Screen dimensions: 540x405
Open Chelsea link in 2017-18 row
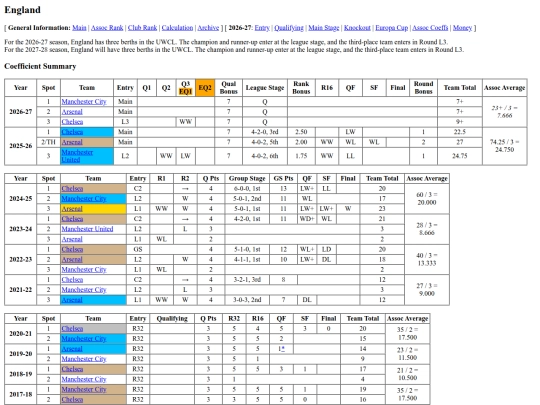pyautogui.click(x=72, y=399)
